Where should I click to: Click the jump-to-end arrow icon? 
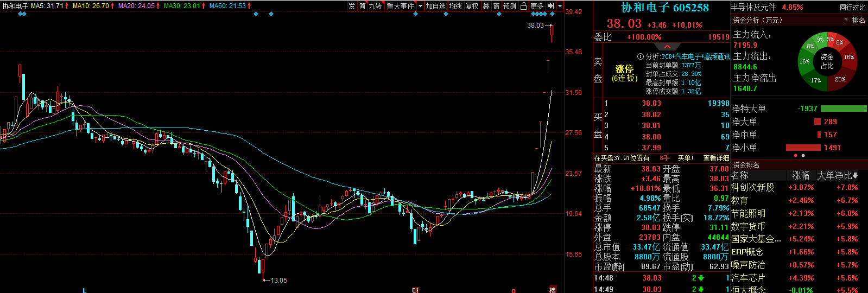(x=551, y=6)
